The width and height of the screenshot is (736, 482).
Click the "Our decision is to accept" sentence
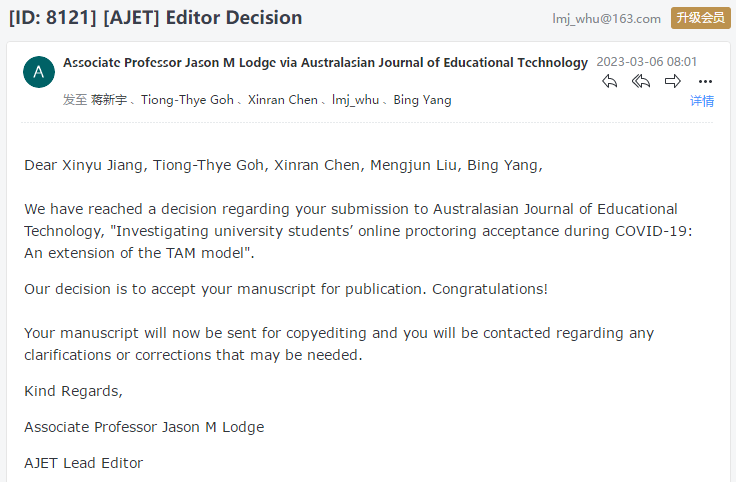[x=286, y=289]
